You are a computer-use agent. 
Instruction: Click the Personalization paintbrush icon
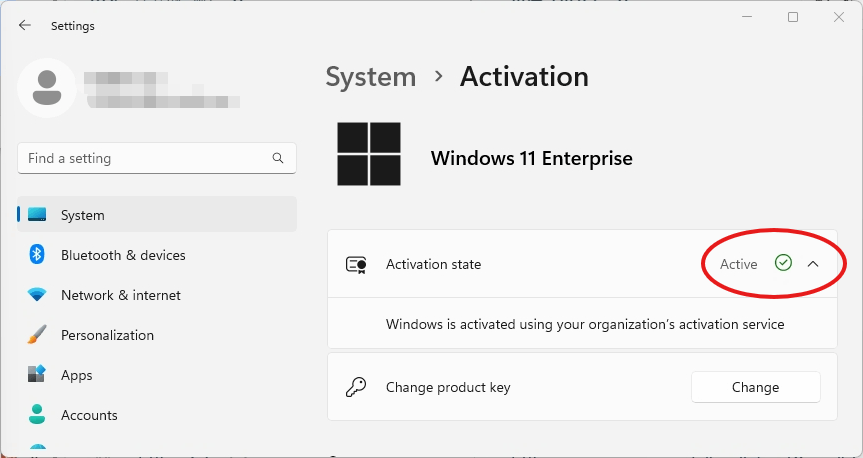coord(37,335)
